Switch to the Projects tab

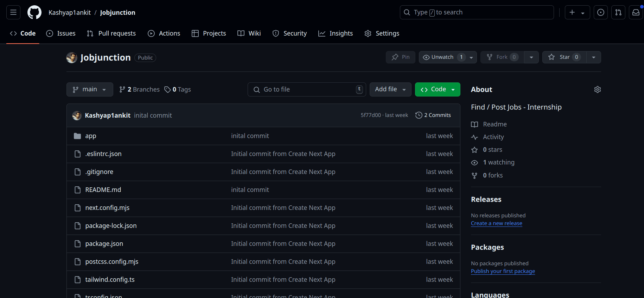click(x=209, y=33)
